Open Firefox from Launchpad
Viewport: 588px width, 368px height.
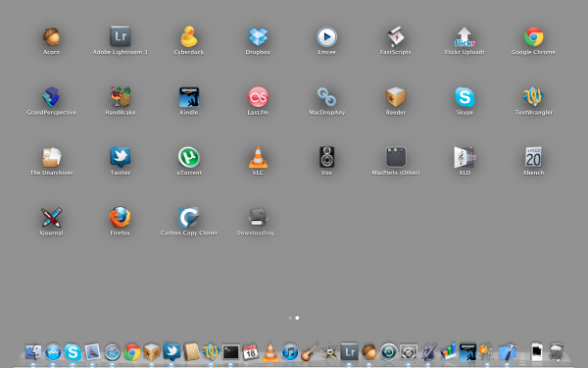coord(120,218)
